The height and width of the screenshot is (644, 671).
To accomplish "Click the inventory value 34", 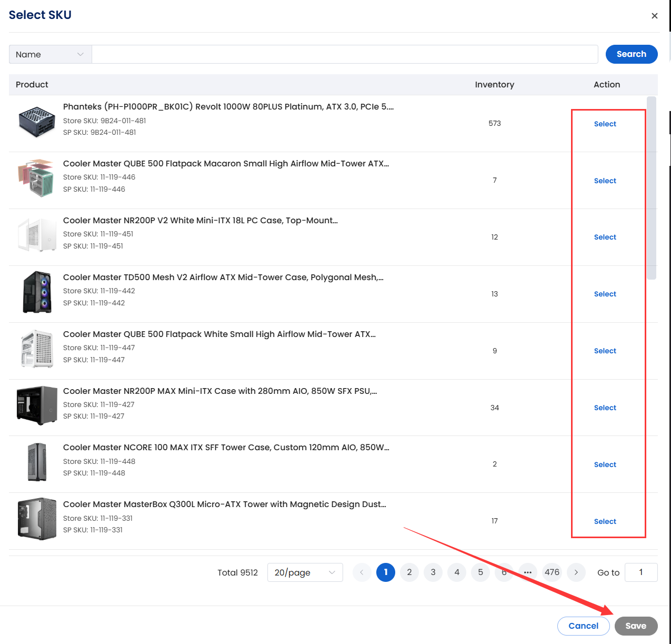I will [495, 408].
